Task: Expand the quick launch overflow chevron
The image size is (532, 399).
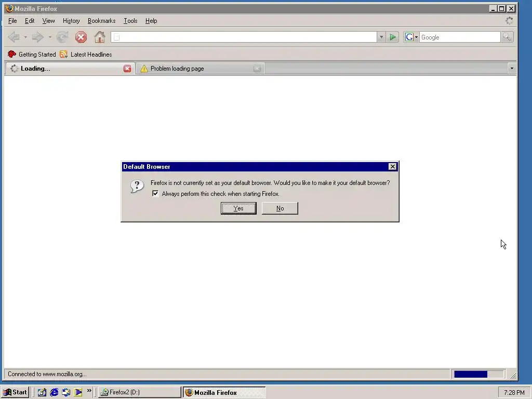Action: (89, 391)
